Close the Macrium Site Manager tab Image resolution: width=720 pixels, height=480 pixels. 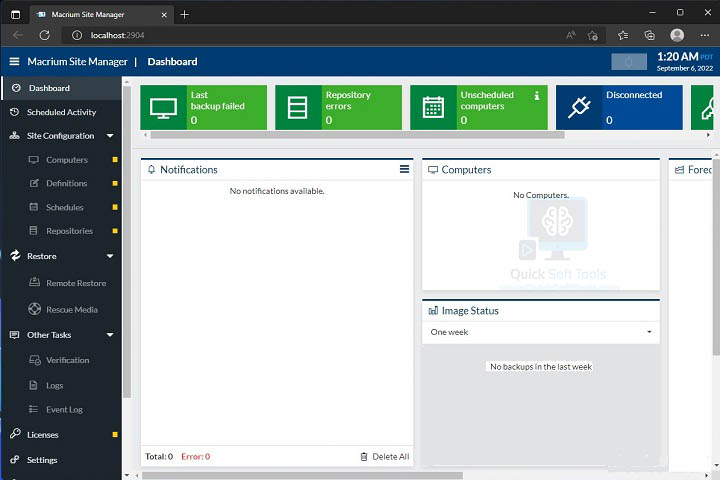pos(164,15)
